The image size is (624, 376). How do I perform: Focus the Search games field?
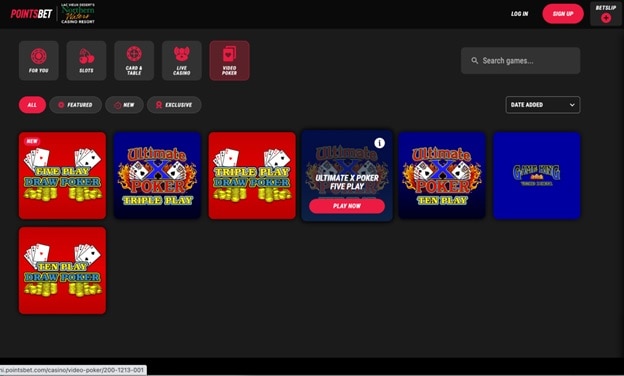pyautogui.click(x=521, y=60)
